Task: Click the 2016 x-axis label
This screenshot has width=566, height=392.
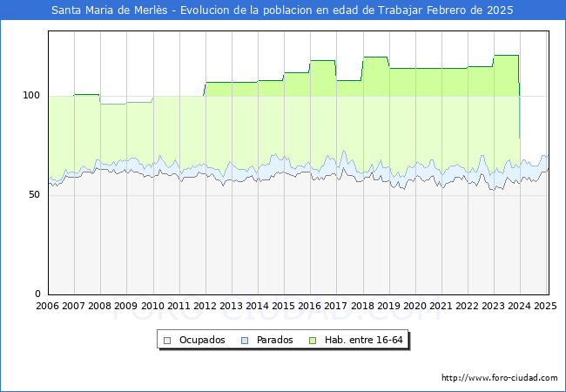Action: point(310,306)
